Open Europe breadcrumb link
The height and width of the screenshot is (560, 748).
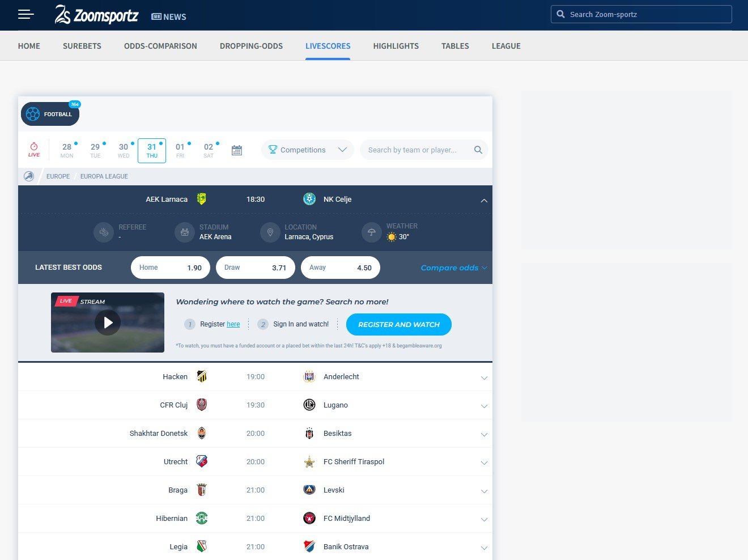(58, 176)
